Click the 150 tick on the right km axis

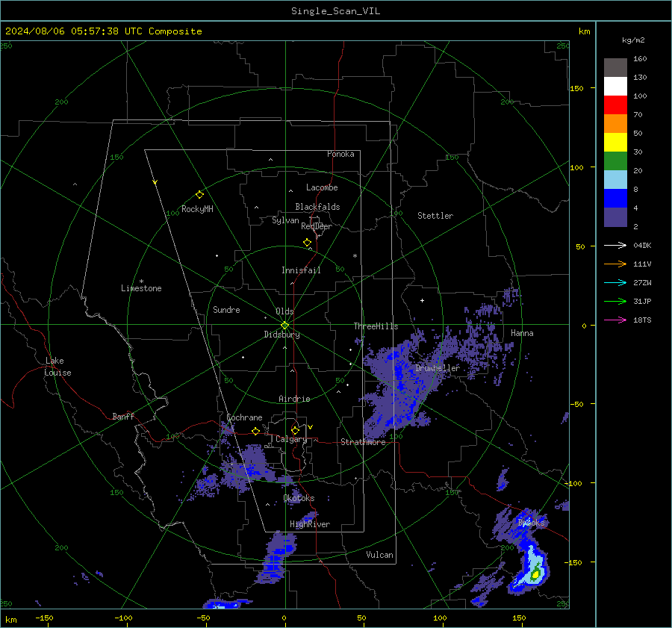pyautogui.click(x=577, y=88)
